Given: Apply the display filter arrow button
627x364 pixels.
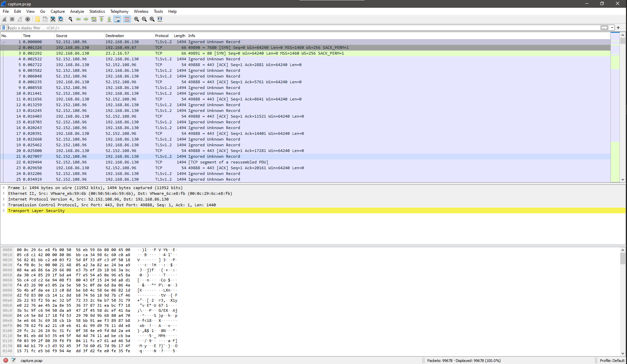Looking at the screenshot, I should click(x=604, y=28).
